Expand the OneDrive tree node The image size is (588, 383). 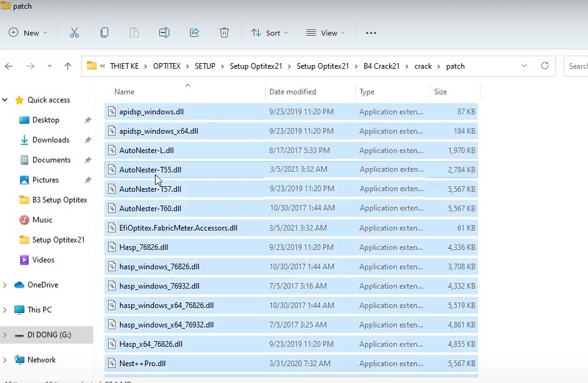[x=6, y=285]
